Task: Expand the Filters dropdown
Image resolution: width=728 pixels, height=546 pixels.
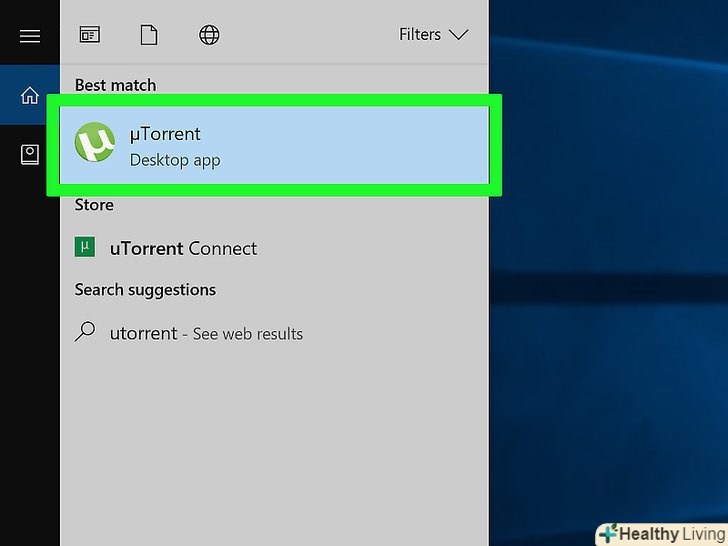Action: pos(434,34)
